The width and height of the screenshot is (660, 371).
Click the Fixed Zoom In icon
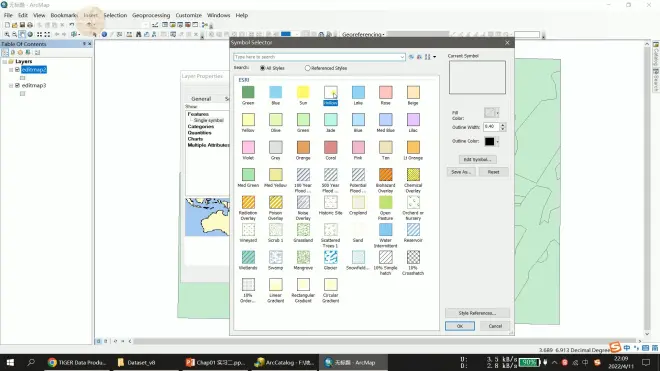pos(39,35)
